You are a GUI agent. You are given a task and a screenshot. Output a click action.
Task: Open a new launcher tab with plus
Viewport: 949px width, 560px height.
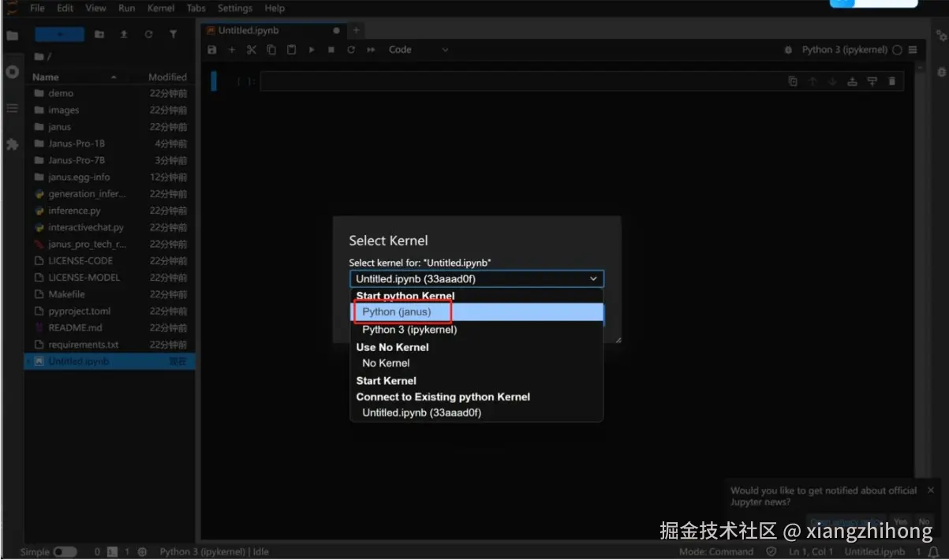[356, 30]
